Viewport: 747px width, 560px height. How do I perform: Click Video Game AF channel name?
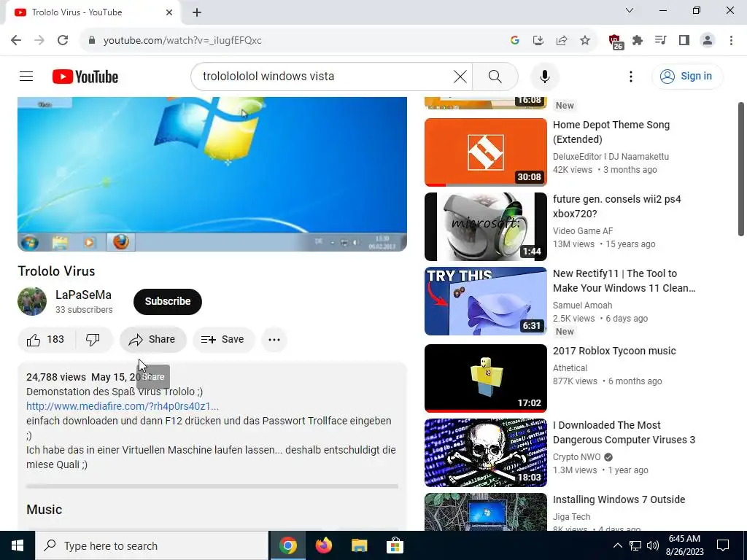pyautogui.click(x=583, y=231)
